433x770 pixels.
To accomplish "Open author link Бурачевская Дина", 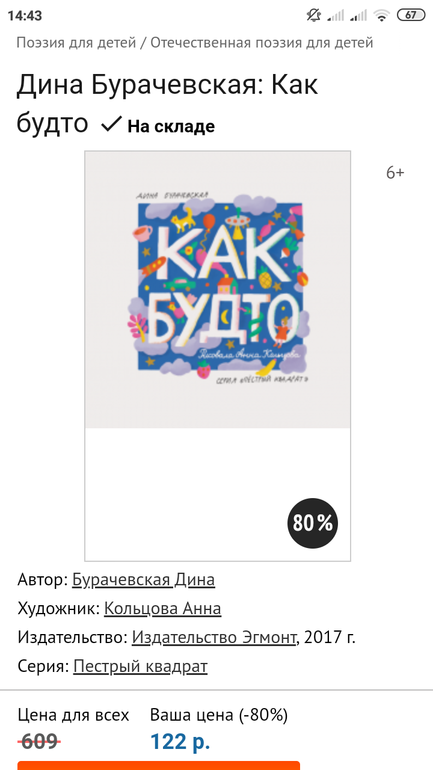I will tap(143, 580).
